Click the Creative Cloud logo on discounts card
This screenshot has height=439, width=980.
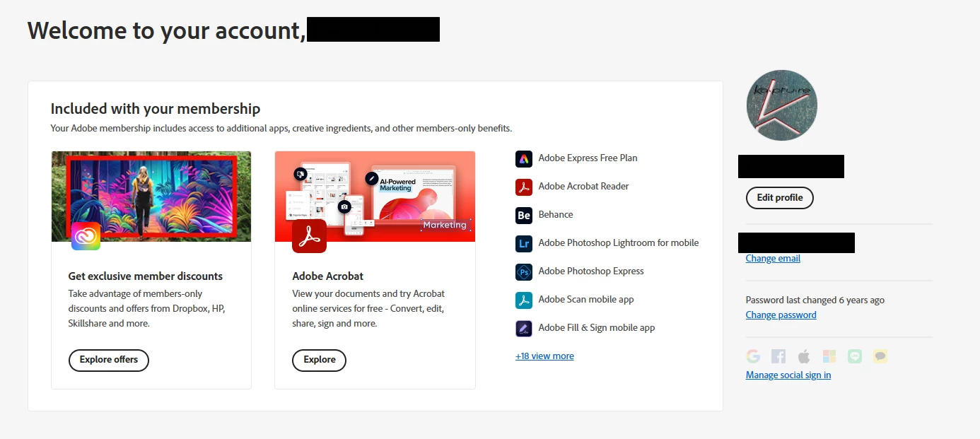pyautogui.click(x=86, y=236)
